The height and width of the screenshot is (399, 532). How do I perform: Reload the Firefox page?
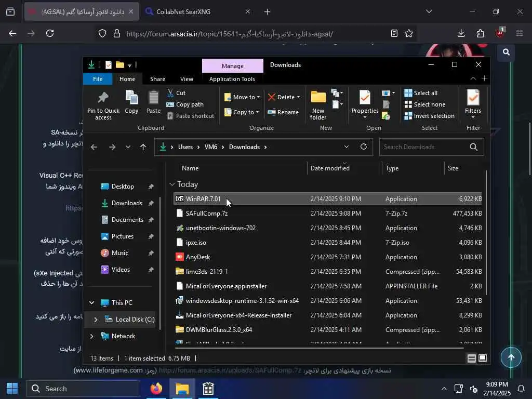coord(50,33)
